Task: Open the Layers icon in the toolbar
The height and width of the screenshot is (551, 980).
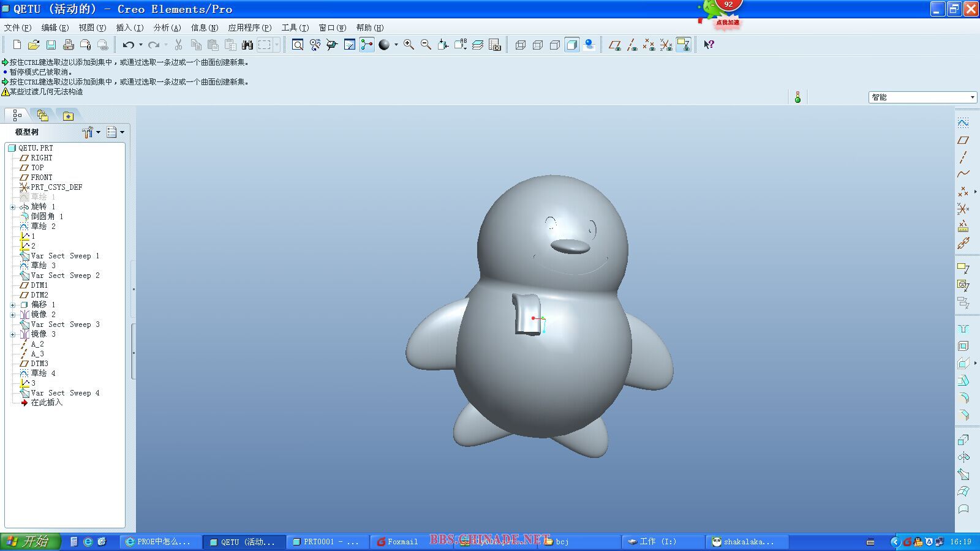Action: [478, 45]
